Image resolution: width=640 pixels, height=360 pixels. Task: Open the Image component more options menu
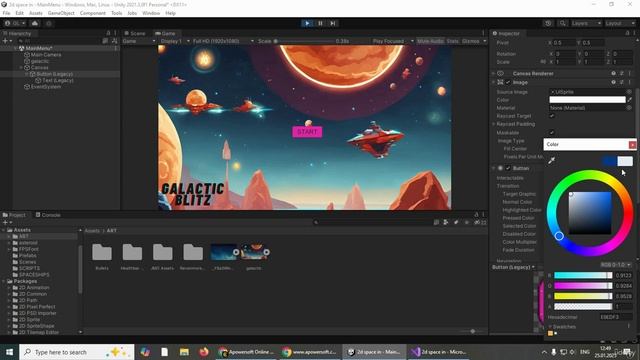[x=629, y=82]
